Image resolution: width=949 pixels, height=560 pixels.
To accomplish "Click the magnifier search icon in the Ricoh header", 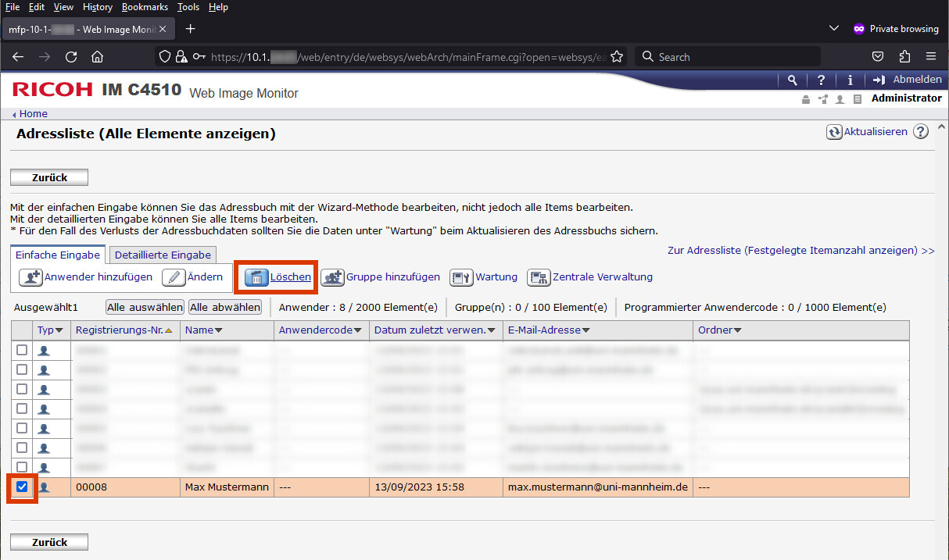I will (793, 80).
